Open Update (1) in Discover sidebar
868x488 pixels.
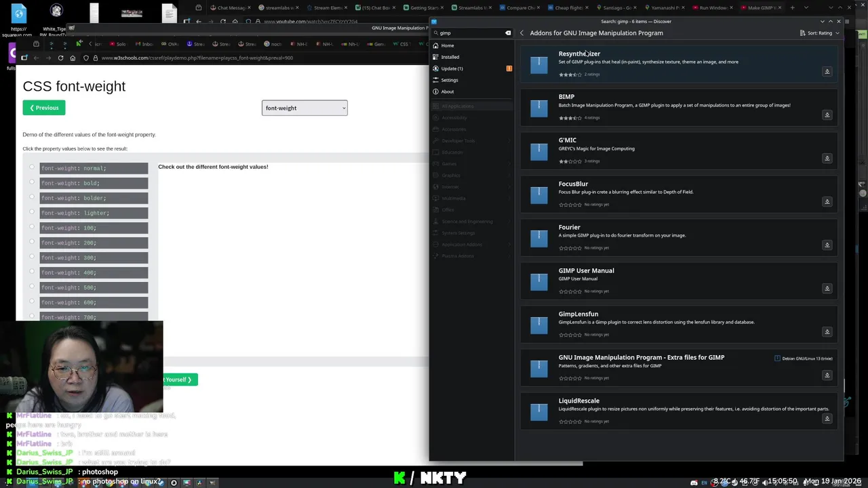click(472, 68)
